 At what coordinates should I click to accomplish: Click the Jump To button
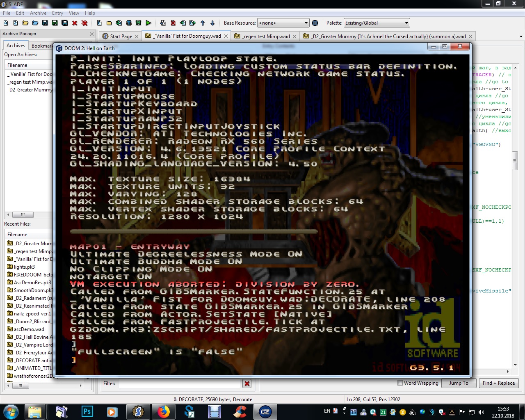tap(459, 383)
